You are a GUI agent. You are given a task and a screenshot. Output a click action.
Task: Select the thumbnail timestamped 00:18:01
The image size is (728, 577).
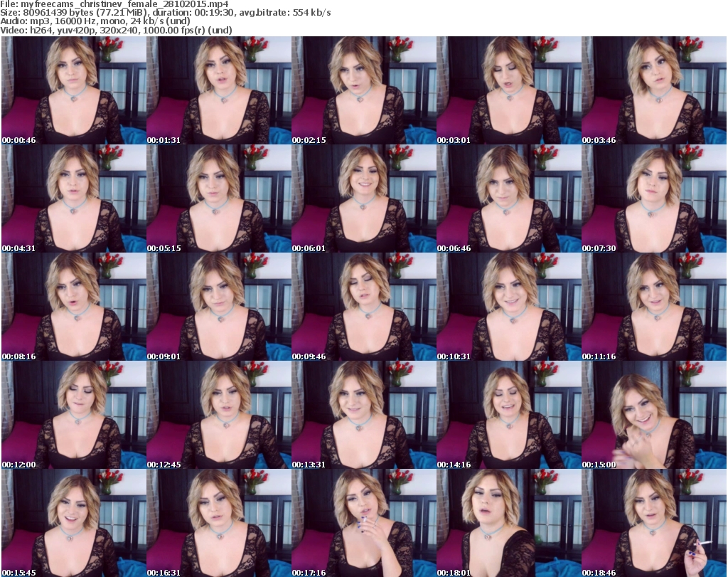[509, 523]
